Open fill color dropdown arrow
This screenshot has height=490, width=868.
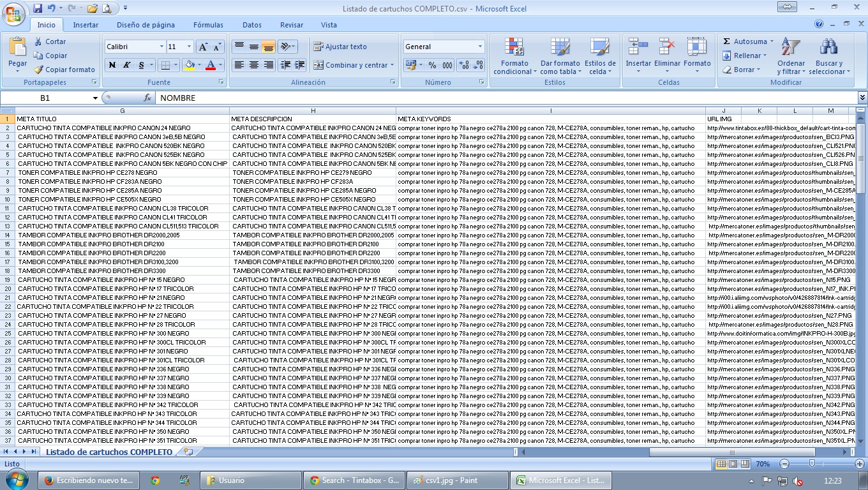[199, 65]
